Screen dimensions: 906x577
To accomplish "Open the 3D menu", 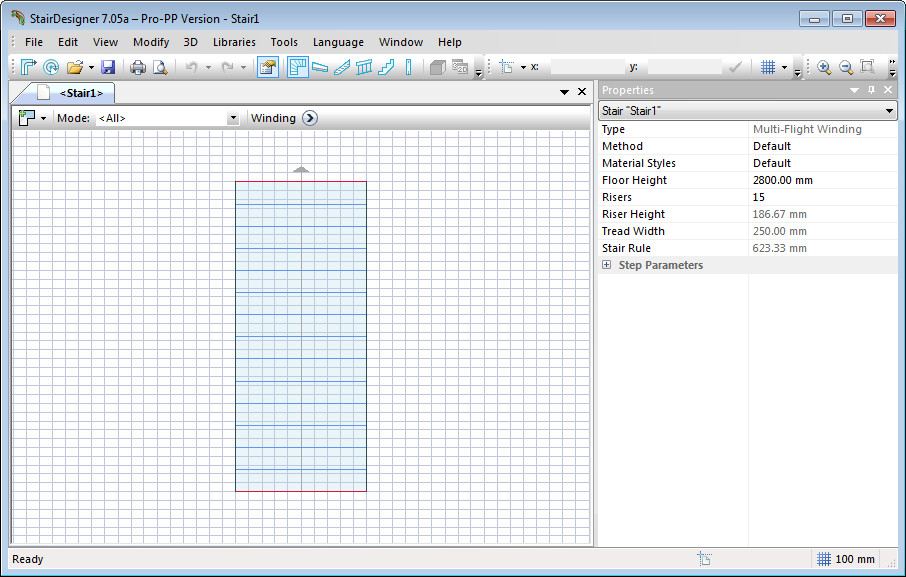I will pyautogui.click(x=190, y=42).
